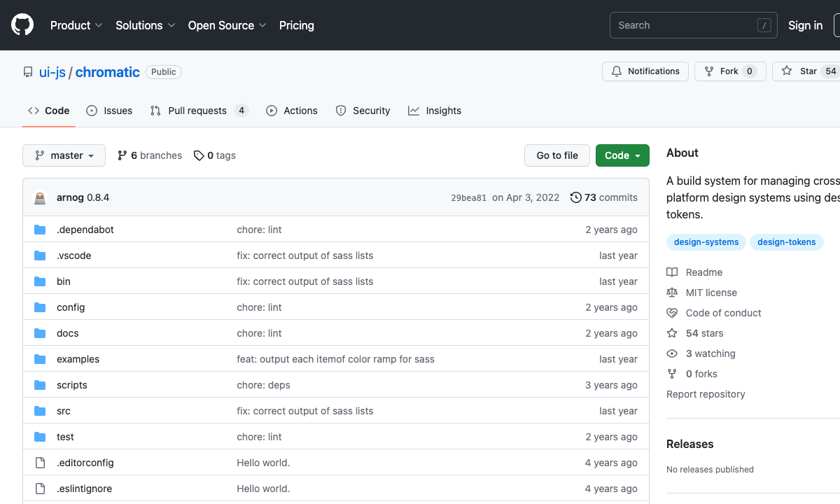Open the examples folder
840x504 pixels.
(78, 359)
